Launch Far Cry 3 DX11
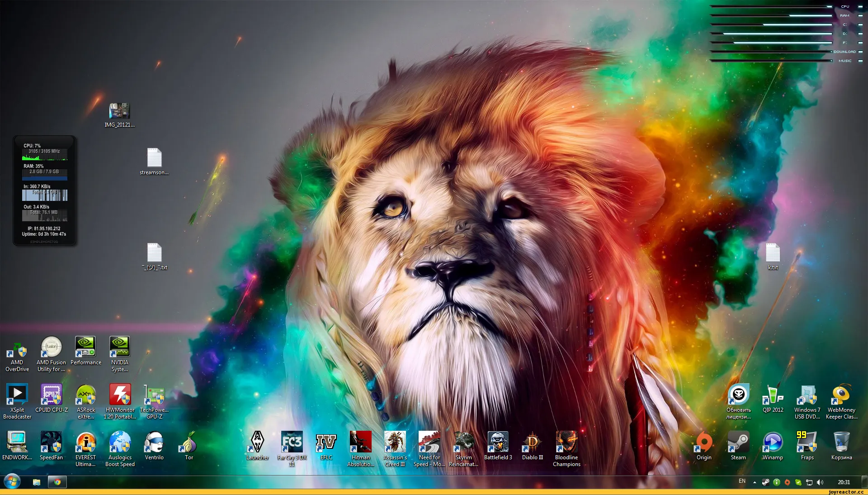The width and height of the screenshot is (868, 495). pyautogui.click(x=292, y=449)
